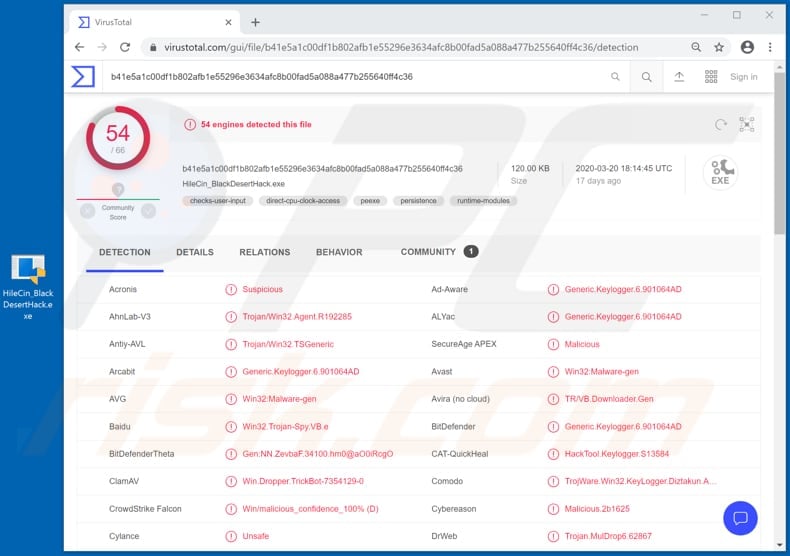Open the RELATIONS tab
The image size is (790, 556).
(x=265, y=252)
